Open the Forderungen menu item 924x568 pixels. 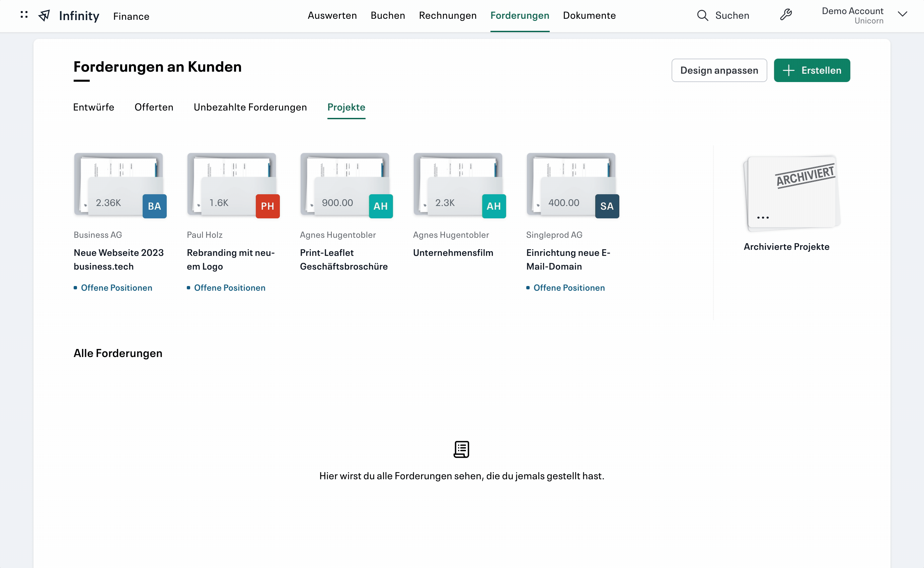pos(520,15)
